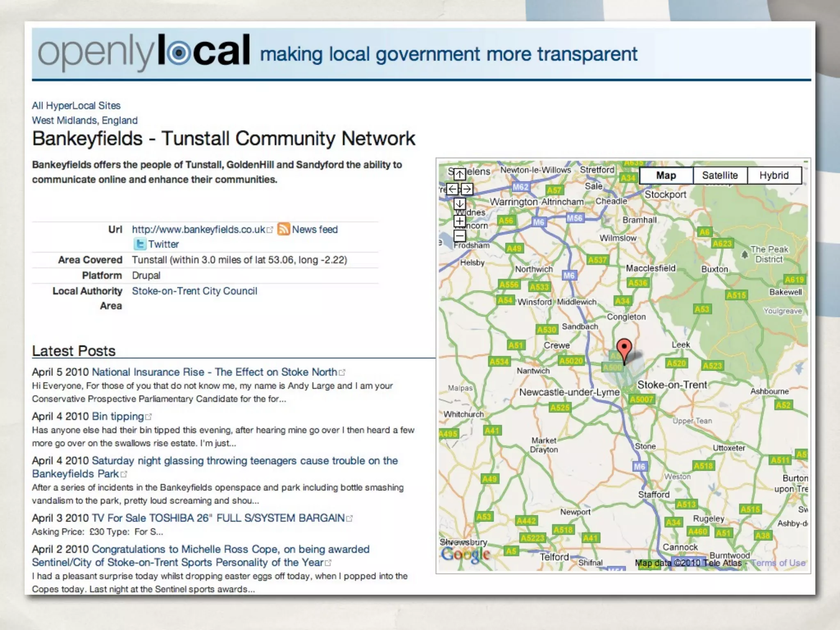The height and width of the screenshot is (630, 840).
Task: Click the openlylocal logo header
Action: pos(144,53)
